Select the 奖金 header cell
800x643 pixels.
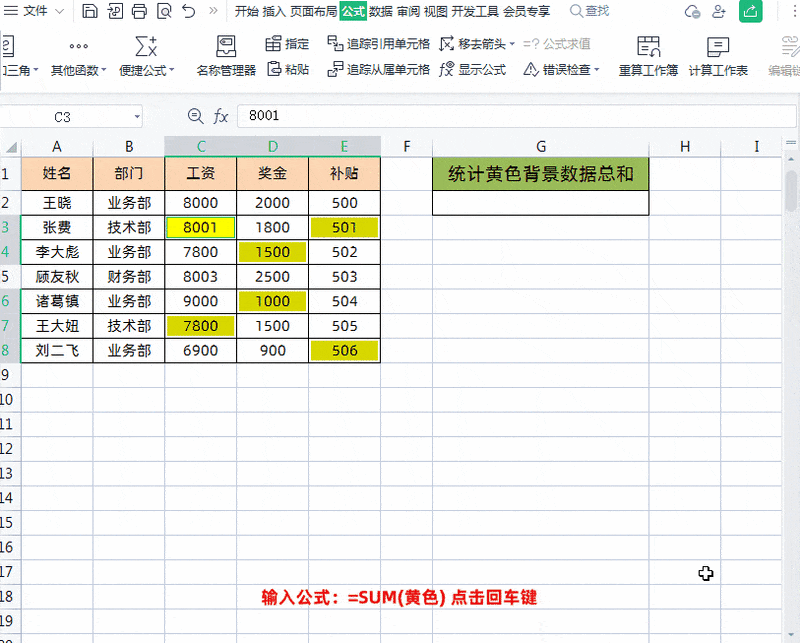272,174
